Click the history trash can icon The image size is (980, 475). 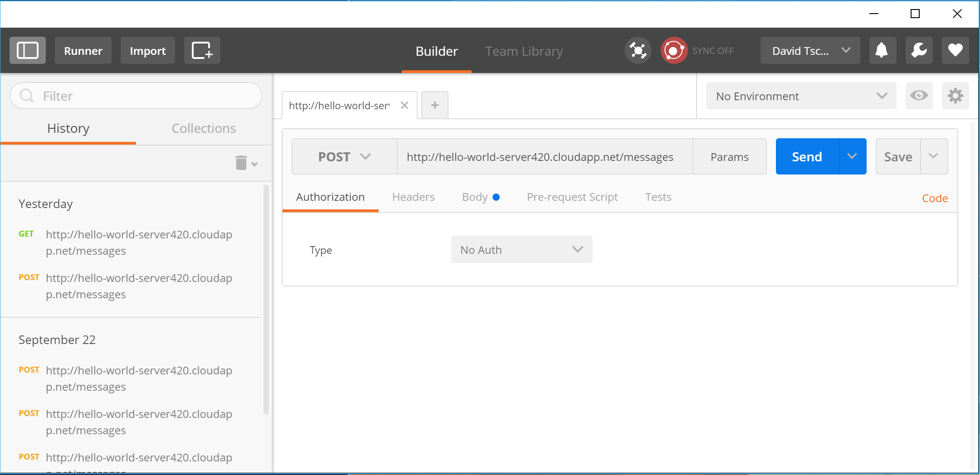coord(241,163)
